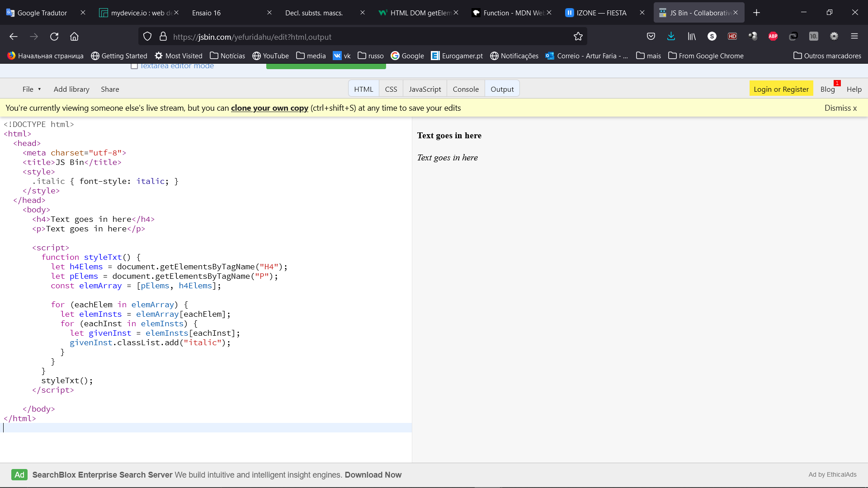The height and width of the screenshot is (488, 868).
Task: Expand the From Google Chrome folder
Action: (x=706, y=56)
